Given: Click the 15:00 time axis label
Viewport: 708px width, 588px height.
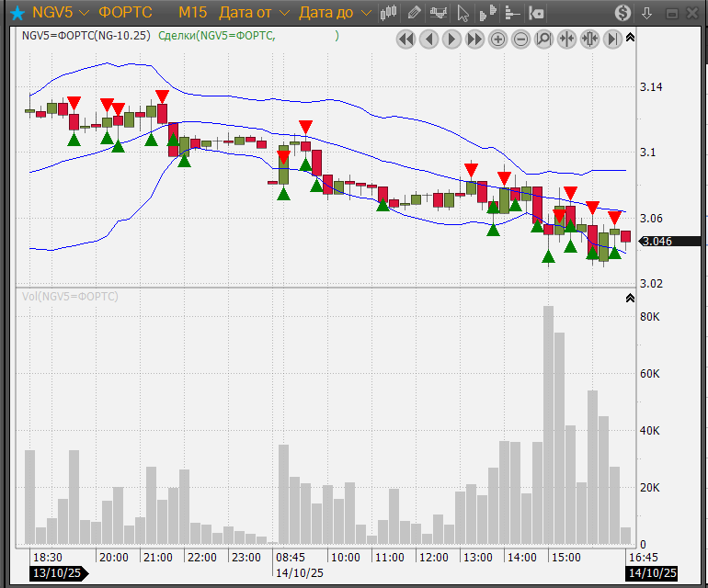Looking at the screenshot, I should (x=566, y=558).
